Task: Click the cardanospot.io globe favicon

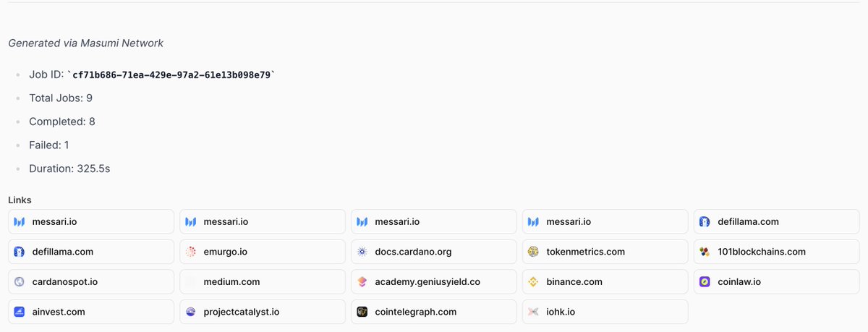Action: coord(20,281)
